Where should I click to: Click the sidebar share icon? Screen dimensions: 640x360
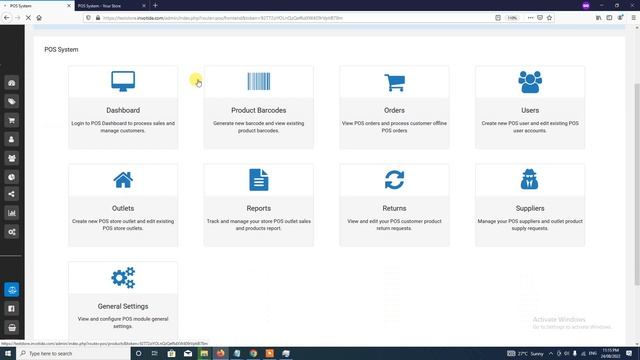pos(11,194)
